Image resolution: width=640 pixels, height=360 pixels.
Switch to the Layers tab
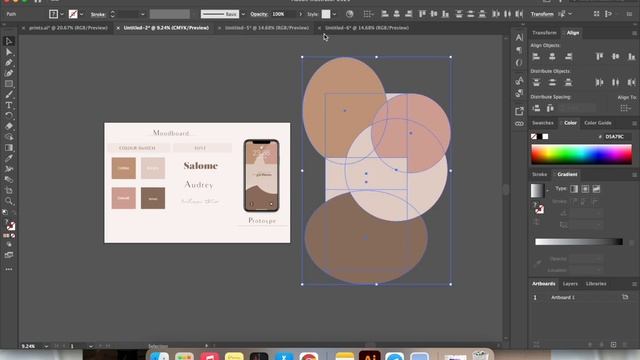click(x=570, y=284)
